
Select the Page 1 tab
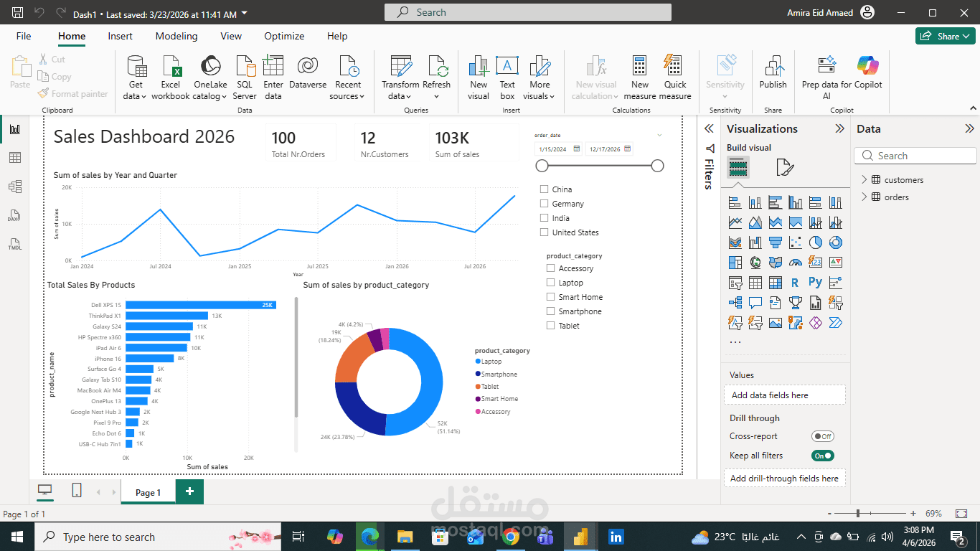[148, 492]
